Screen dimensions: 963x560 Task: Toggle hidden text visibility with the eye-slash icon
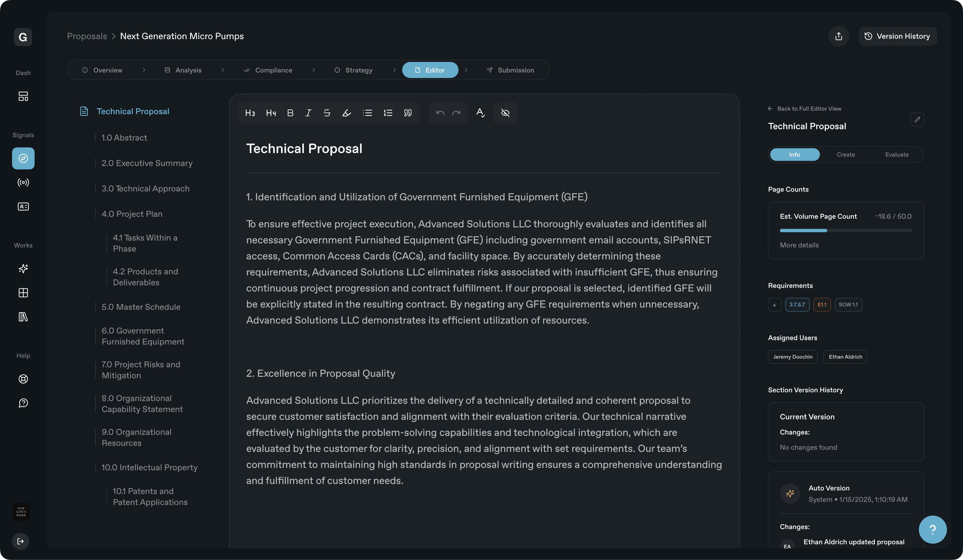pyautogui.click(x=505, y=113)
